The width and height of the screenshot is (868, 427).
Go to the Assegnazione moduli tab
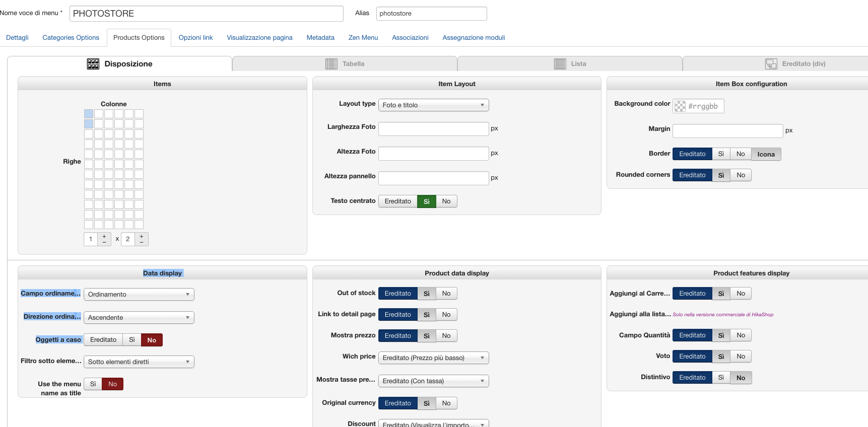point(474,38)
